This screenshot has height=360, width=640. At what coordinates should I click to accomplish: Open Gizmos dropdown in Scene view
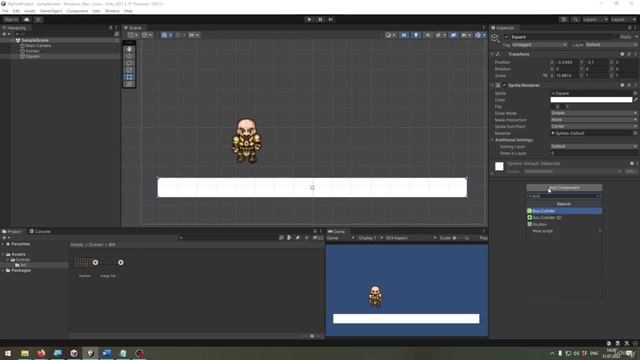[480, 35]
